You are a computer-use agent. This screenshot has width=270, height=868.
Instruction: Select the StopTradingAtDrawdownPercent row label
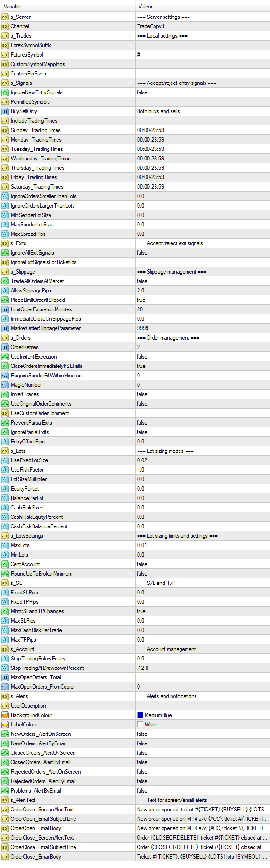47,668
